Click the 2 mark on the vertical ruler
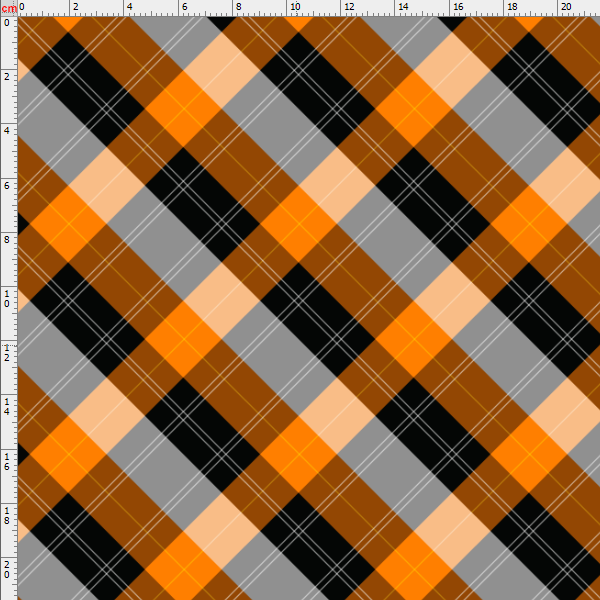This screenshot has height=600, width=600. 7,77
